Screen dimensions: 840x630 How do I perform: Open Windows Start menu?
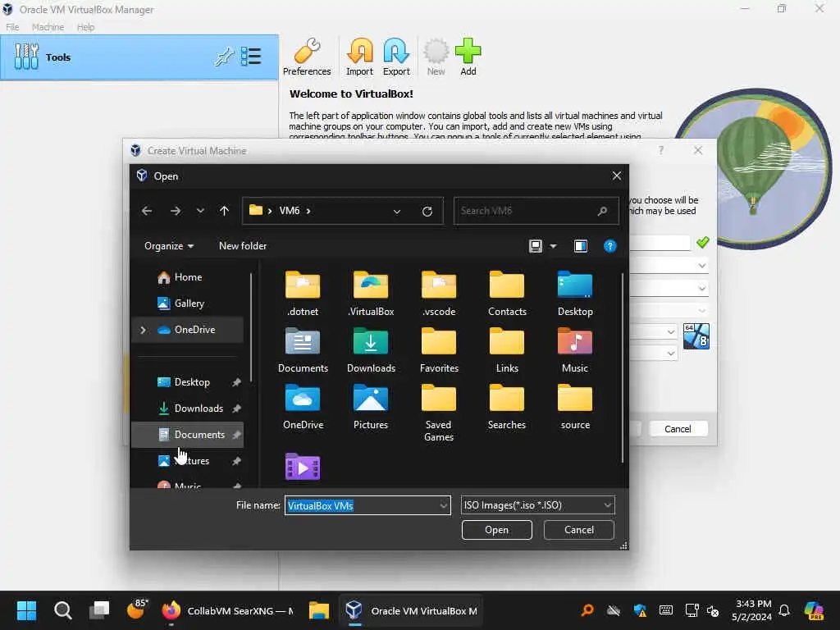coord(26,610)
